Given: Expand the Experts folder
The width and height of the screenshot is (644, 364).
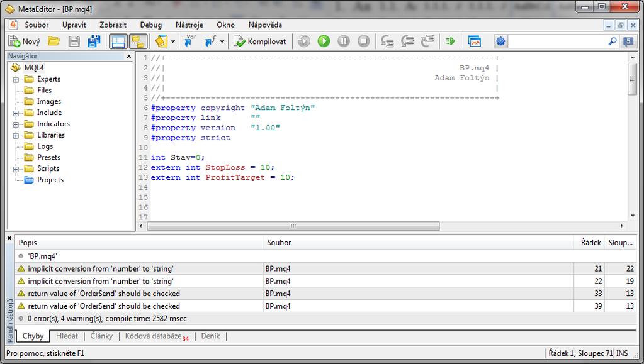Looking at the screenshot, I should (16, 80).
